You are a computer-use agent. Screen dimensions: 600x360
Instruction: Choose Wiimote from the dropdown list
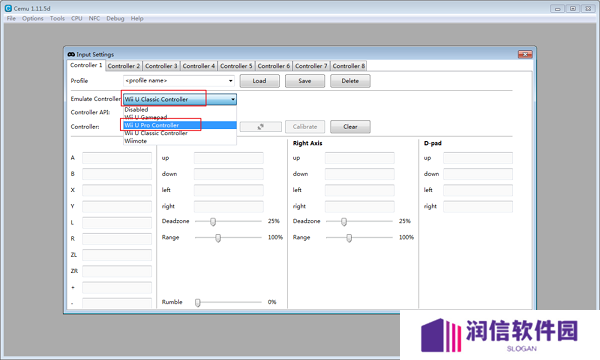[x=179, y=141]
